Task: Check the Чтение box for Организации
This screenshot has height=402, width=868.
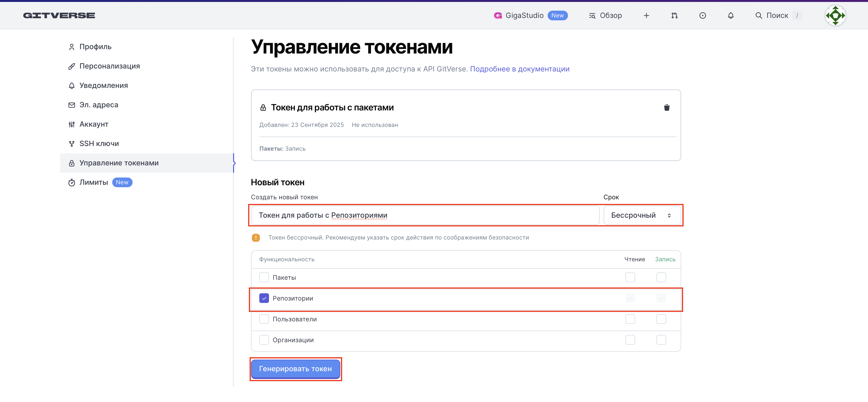Action: click(630, 340)
